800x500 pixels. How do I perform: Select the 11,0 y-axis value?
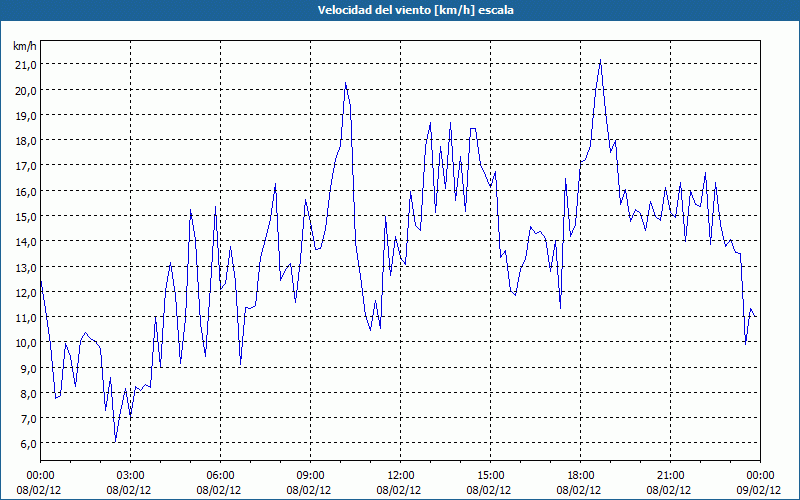click(26, 317)
